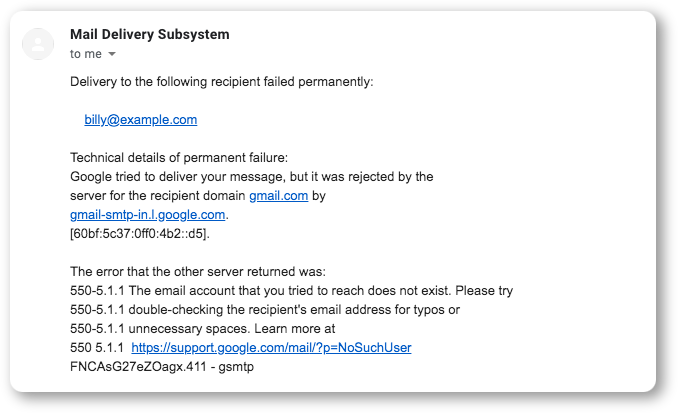The width and height of the screenshot is (678, 413).
Task: Click the "to me" recipient text
Action: [x=86, y=54]
